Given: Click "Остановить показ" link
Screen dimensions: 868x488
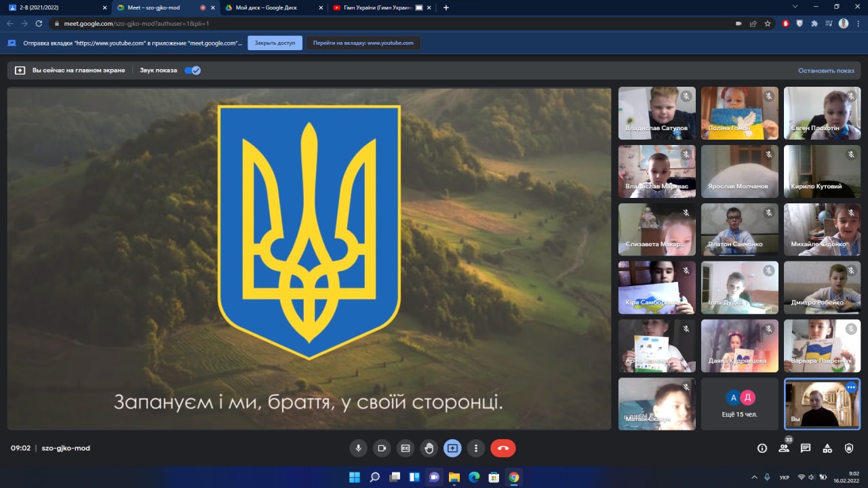Looking at the screenshot, I should pyautogui.click(x=826, y=70).
